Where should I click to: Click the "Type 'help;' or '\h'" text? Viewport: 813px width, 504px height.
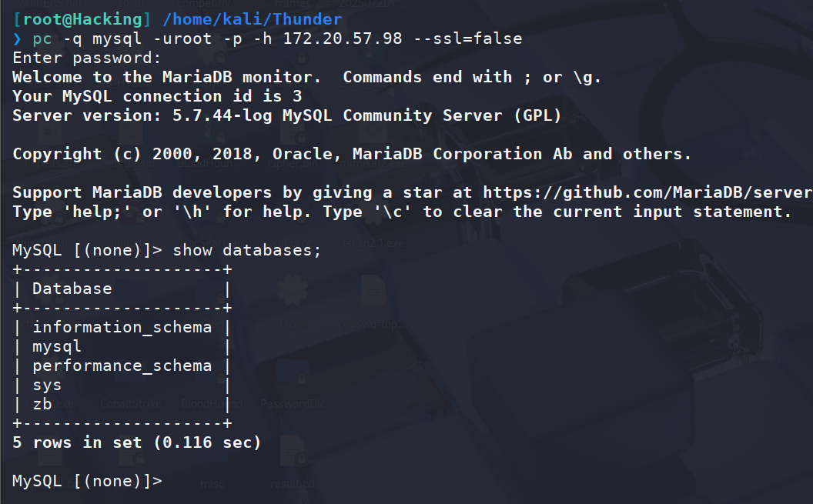(112, 212)
